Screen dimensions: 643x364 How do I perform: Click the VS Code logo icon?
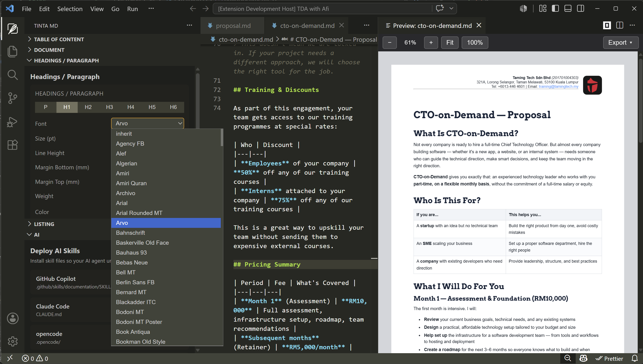10,9
